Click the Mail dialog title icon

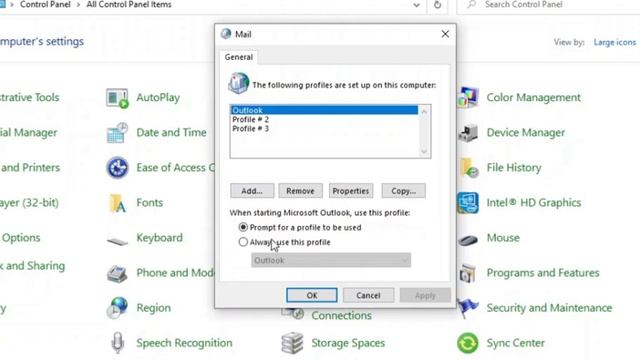click(226, 34)
